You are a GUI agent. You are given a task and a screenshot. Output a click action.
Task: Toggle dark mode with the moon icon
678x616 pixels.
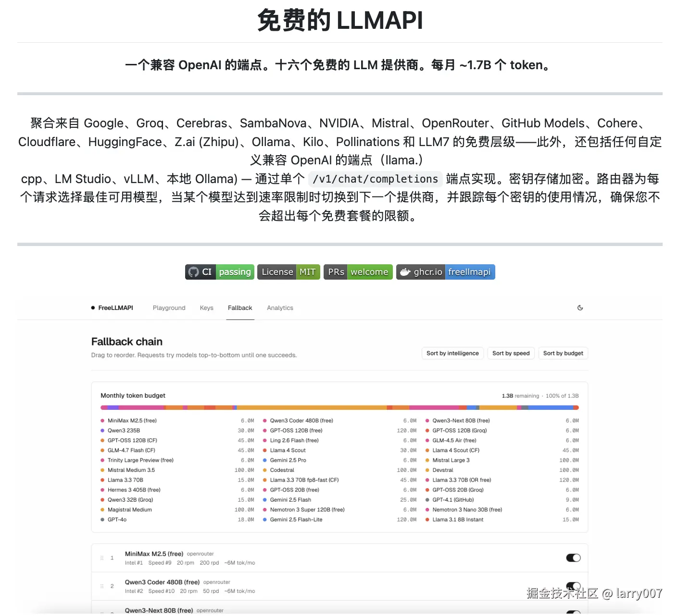(580, 308)
